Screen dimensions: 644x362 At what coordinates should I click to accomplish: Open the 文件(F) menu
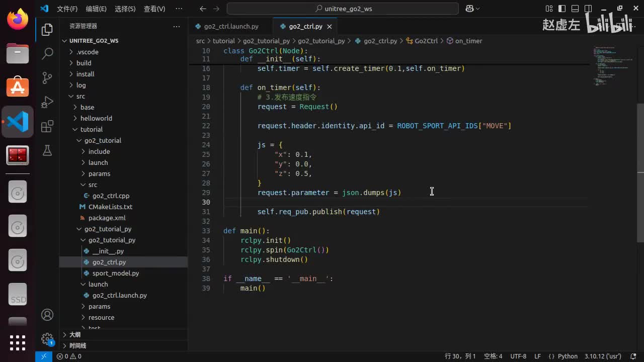[x=67, y=9]
